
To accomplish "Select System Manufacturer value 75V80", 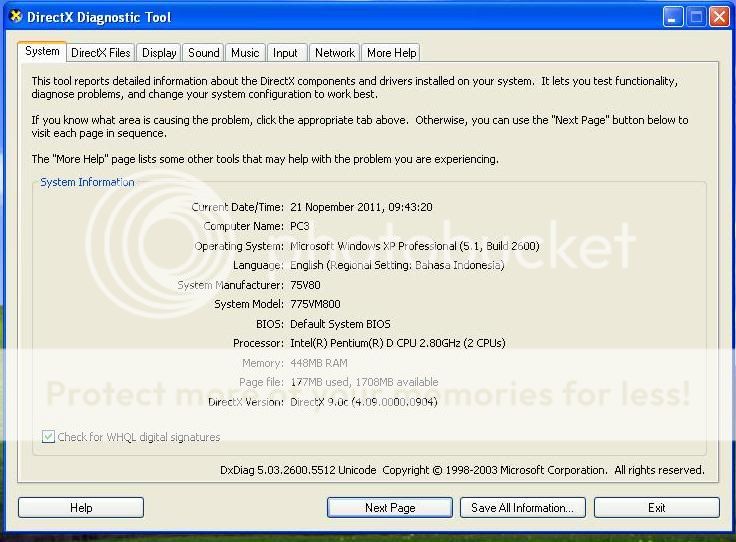I will 305,285.
